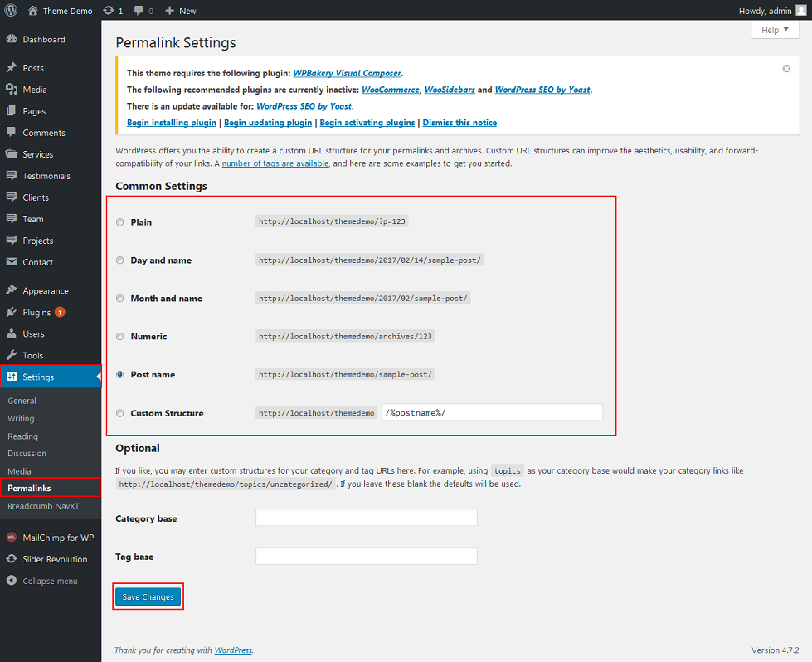Expand the Help dropdown tab
Screen dimensions: 812x662
click(x=775, y=30)
